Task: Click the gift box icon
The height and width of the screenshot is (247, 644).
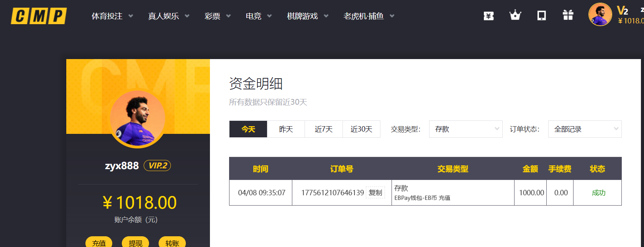Action: pyautogui.click(x=568, y=15)
